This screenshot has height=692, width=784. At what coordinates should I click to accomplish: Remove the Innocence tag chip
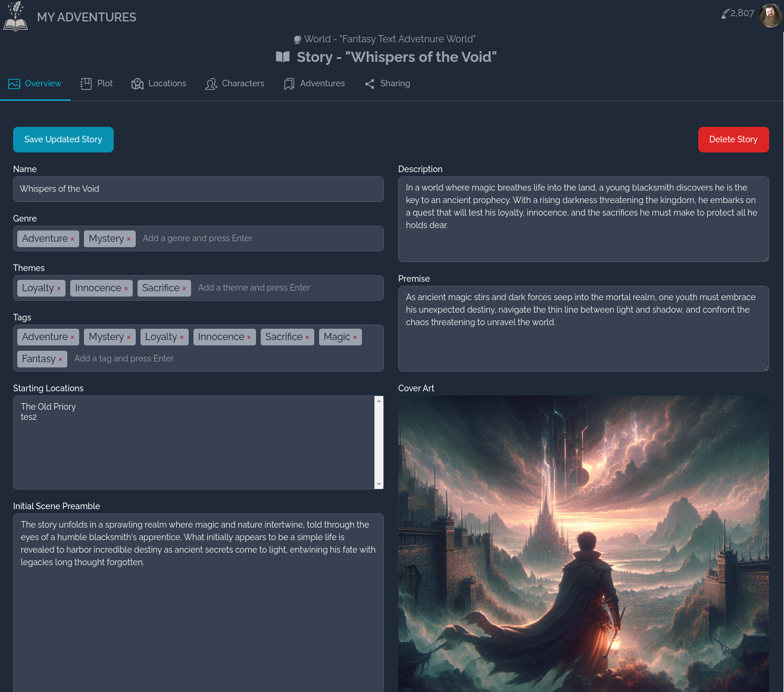249,337
